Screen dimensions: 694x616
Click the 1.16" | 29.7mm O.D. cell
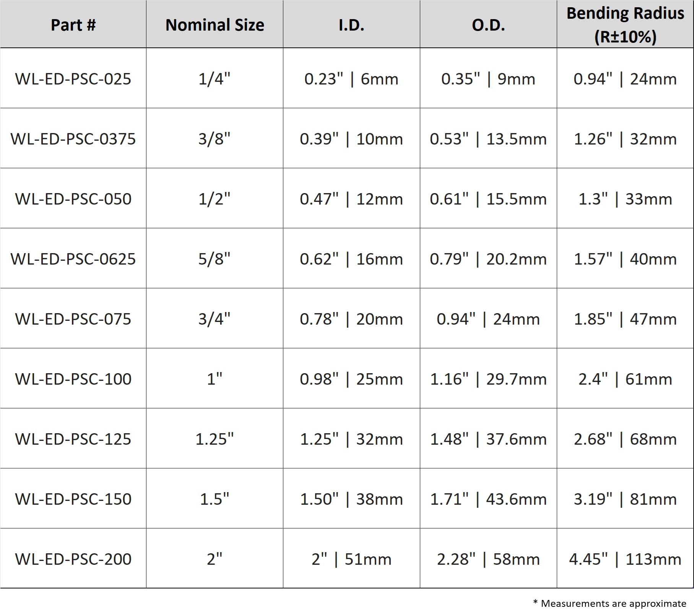pos(488,379)
